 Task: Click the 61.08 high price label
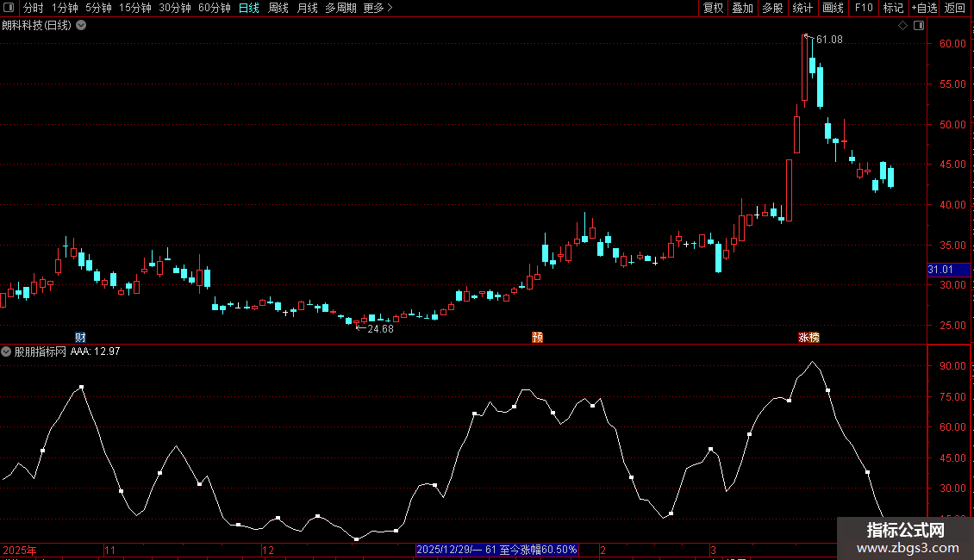[x=829, y=39]
